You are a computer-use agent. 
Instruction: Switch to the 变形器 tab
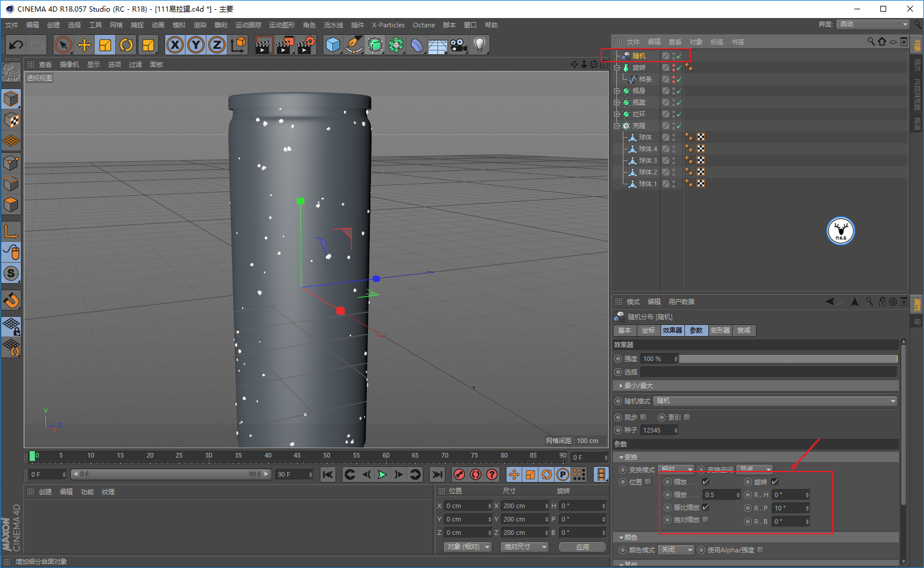tap(720, 331)
